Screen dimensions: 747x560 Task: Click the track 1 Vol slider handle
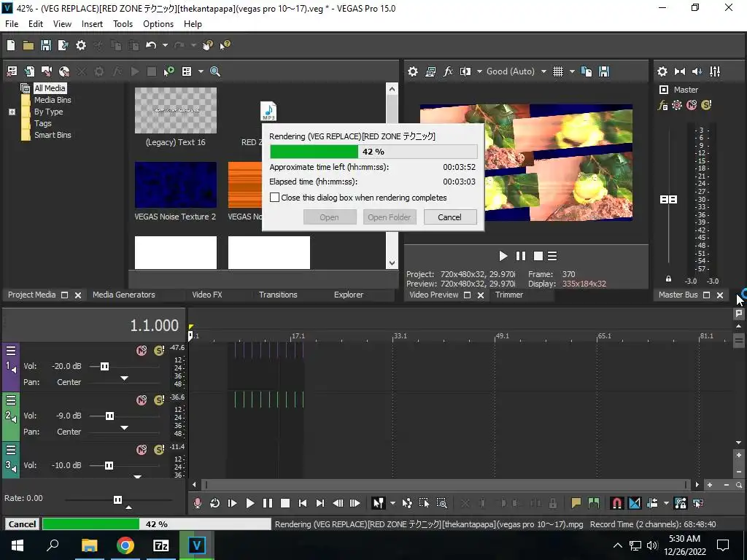104,366
